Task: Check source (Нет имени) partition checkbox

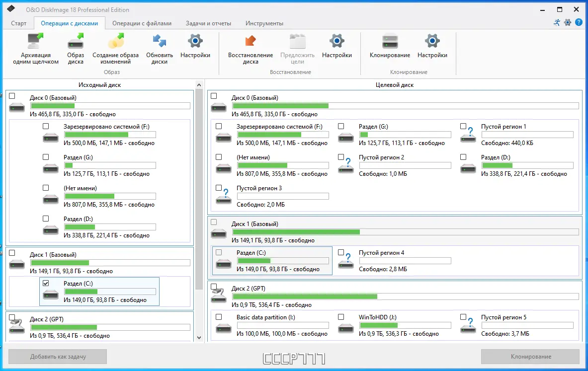Action: tap(46, 188)
